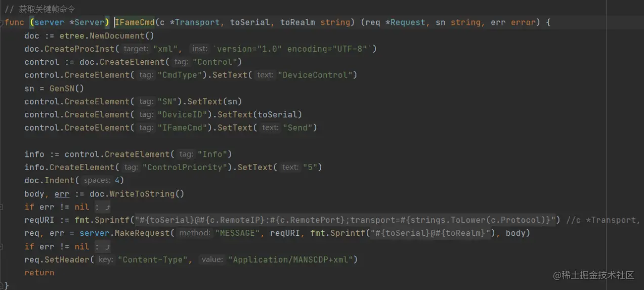The height and width of the screenshot is (290, 644).
Task: Place cursor on IFameCmd function name
Action: click(135, 22)
